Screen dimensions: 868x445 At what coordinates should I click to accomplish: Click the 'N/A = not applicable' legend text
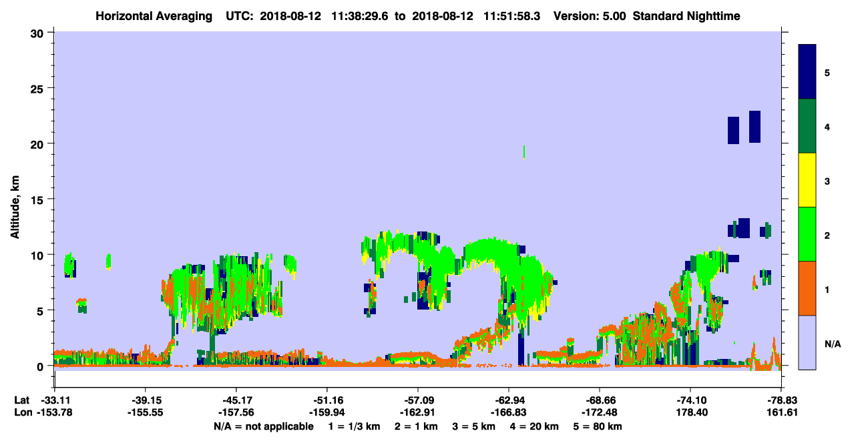pyautogui.click(x=263, y=426)
